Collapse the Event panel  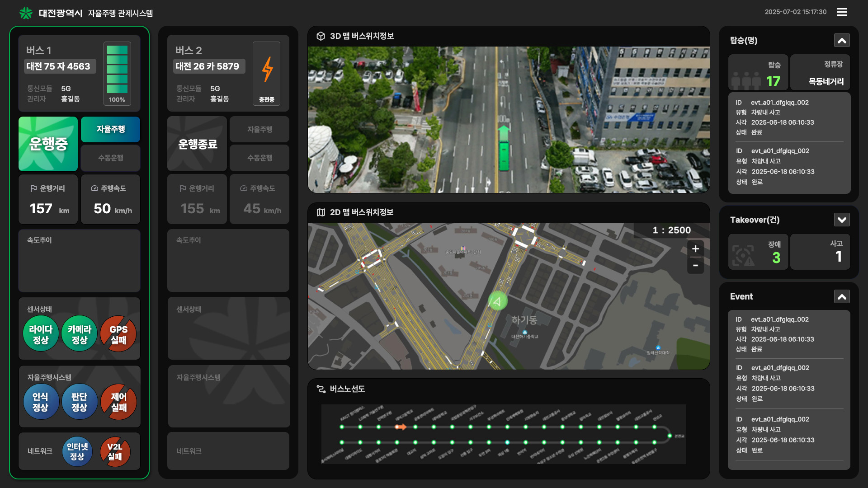click(842, 297)
